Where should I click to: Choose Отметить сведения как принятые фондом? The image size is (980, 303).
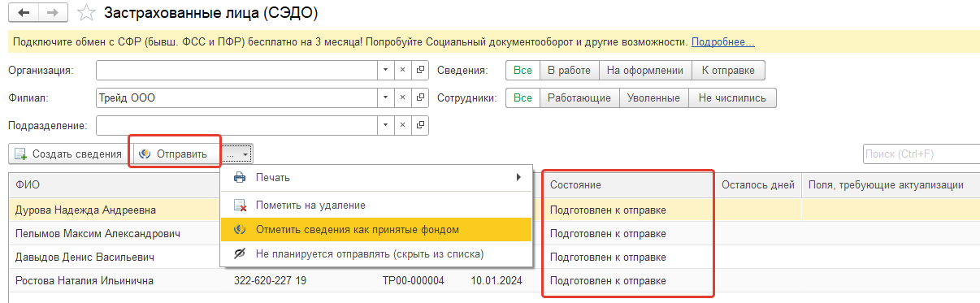tap(377, 230)
